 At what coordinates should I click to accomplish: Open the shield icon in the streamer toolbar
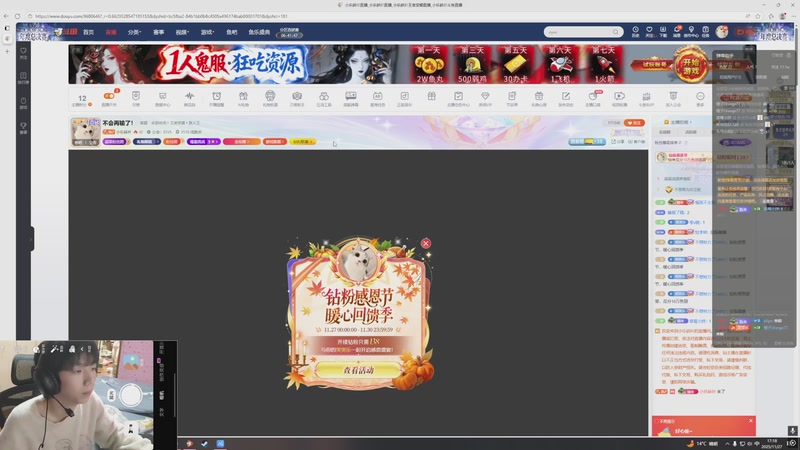[136, 98]
